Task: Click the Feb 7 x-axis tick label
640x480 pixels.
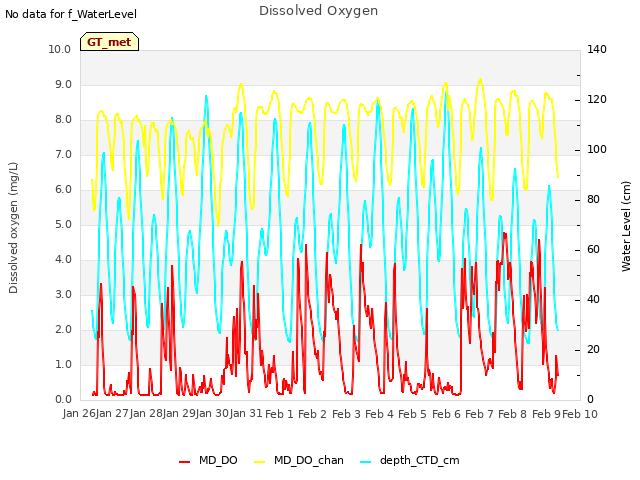Action: [480, 414]
